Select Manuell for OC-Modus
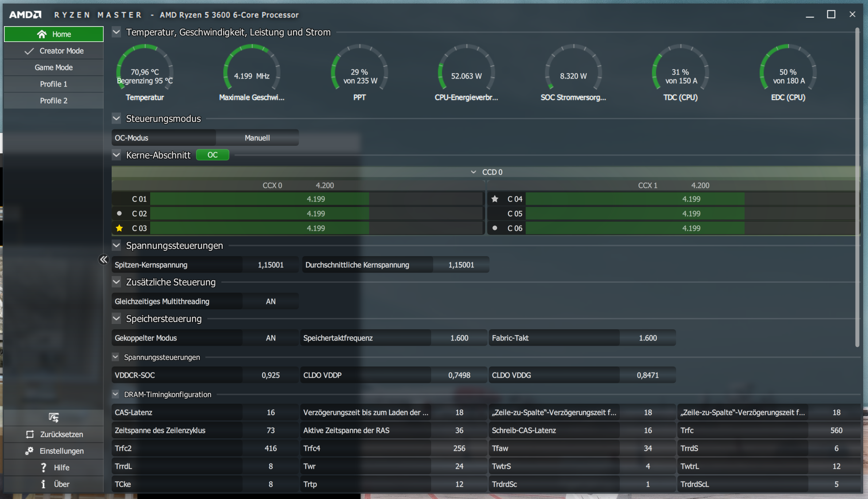This screenshot has height=499, width=868. 257,138
